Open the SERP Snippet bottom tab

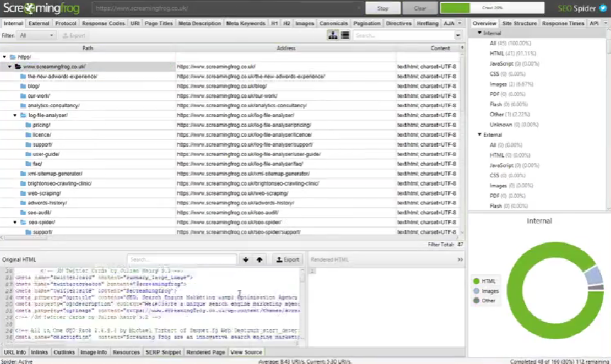163,353
